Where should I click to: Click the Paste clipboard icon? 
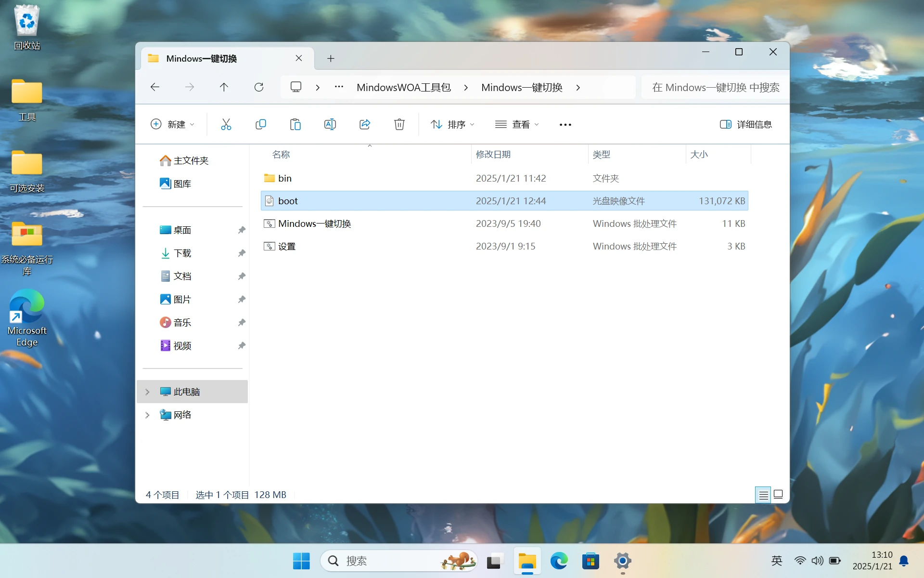point(295,124)
